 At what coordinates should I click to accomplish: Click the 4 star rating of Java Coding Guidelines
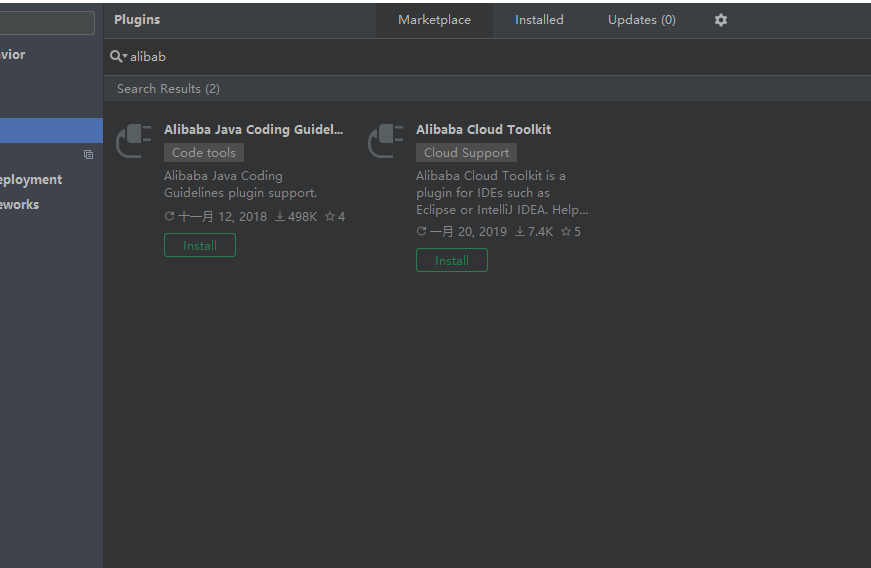click(x=335, y=217)
